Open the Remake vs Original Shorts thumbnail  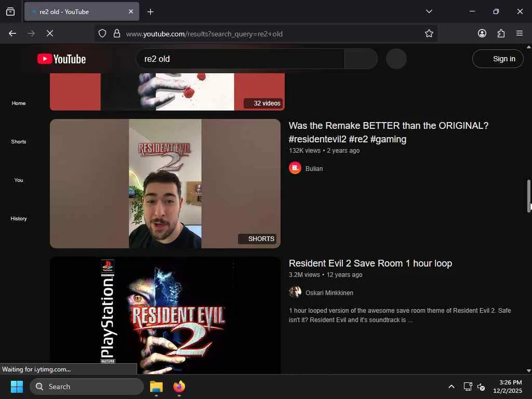tap(165, 183)
